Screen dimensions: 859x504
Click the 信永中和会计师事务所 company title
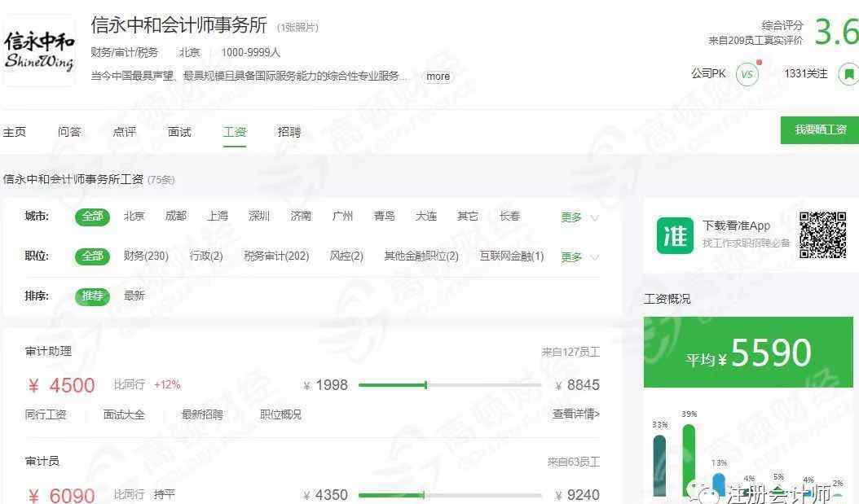179,25
